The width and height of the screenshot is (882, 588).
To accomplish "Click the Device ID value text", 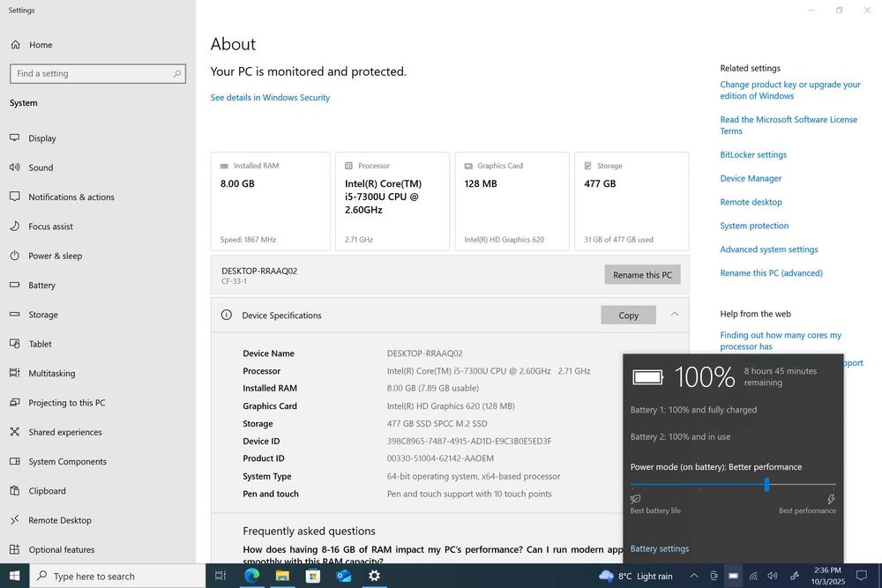I will pos(469,441).
